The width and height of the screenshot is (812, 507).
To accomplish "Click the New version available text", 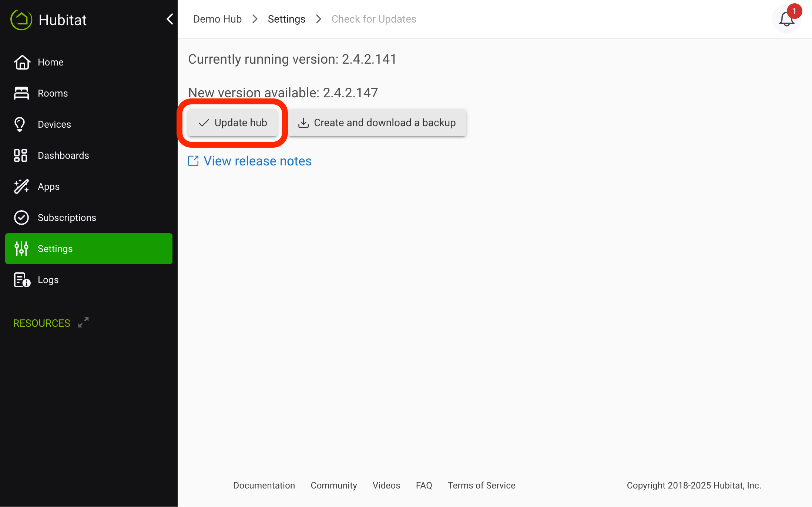I will pos(283,93).
